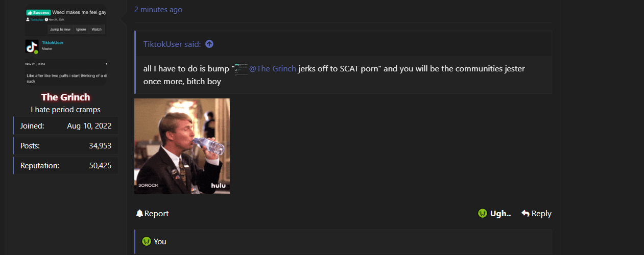Open the "@The Grinch" mention link
Image resolution: width=644 pixels, height=255 pixels.
tap(273, 68)
